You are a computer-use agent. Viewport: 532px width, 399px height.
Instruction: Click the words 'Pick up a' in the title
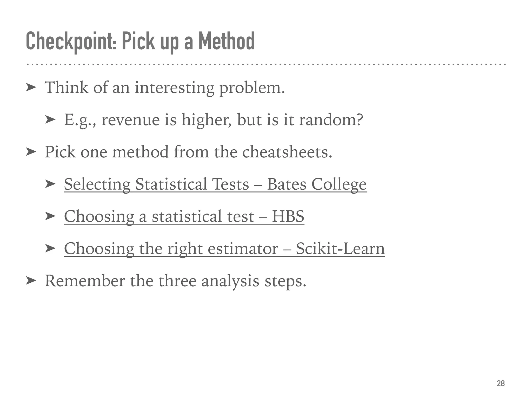pos(157,42)
